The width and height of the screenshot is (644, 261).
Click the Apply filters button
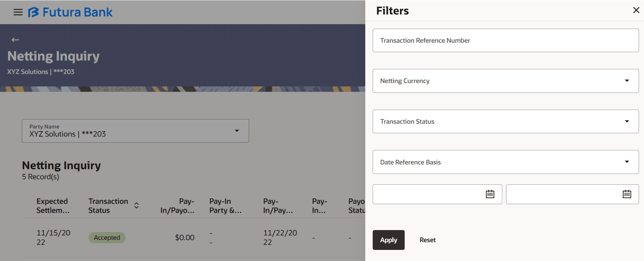pos(388,240)
